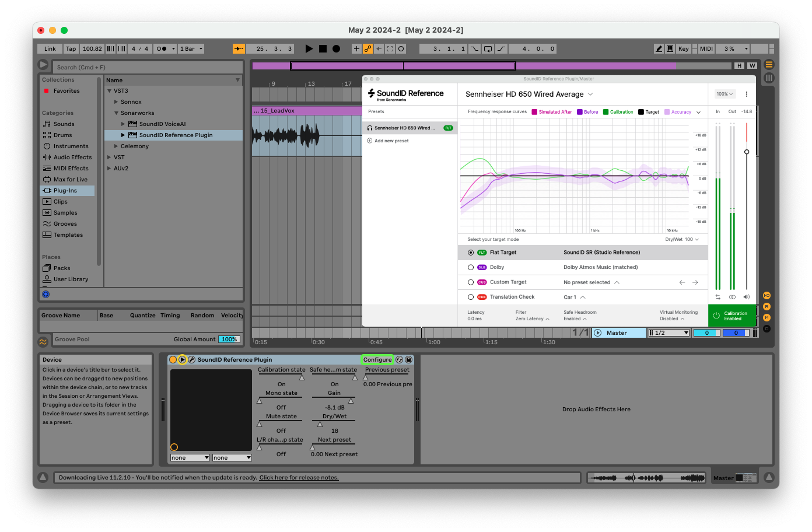Toggle the SoundID device activator

click(173, 360)
